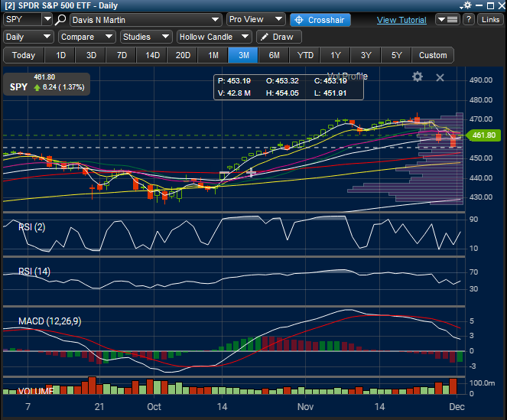Click the MACD (12,26,9) study label
Screen dimensions: 507x420
pyautogui.click(x=50, y=321)
